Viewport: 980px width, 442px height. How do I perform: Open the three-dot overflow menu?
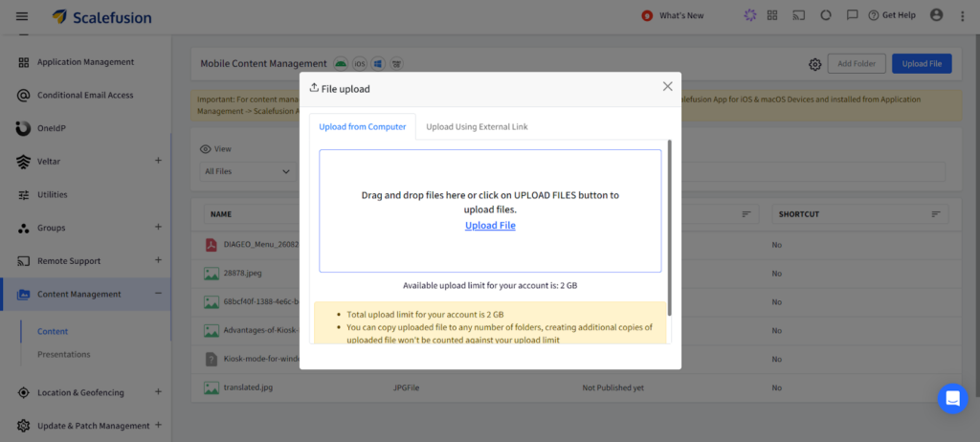pyautogui.click(x=963, y=16)
